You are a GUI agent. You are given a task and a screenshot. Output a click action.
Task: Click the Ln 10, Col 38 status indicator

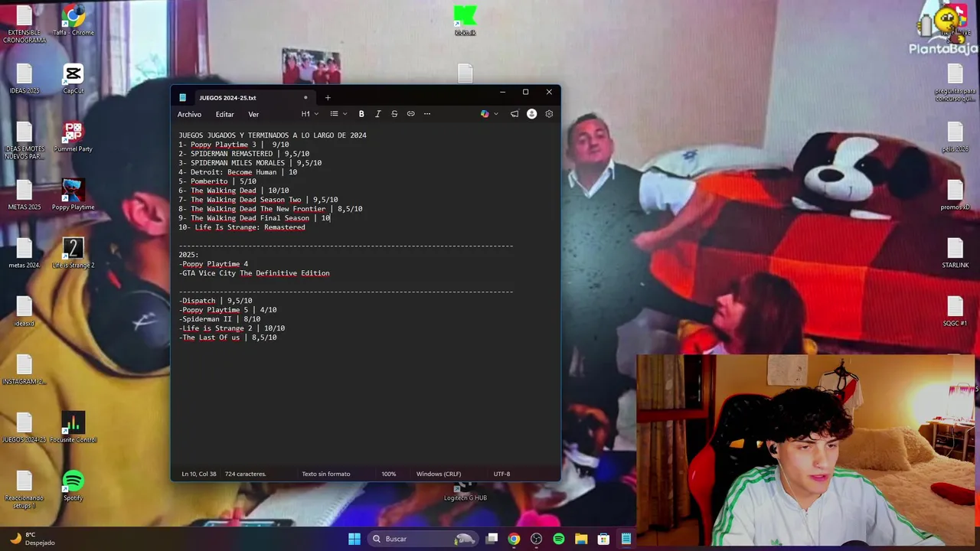click(198, 474)
